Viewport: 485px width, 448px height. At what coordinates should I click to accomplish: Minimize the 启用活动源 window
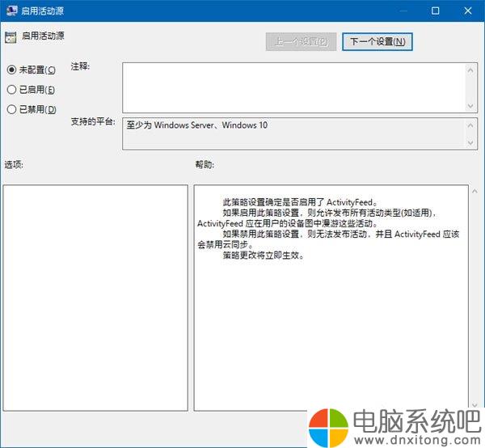click(x=403, y=11)
